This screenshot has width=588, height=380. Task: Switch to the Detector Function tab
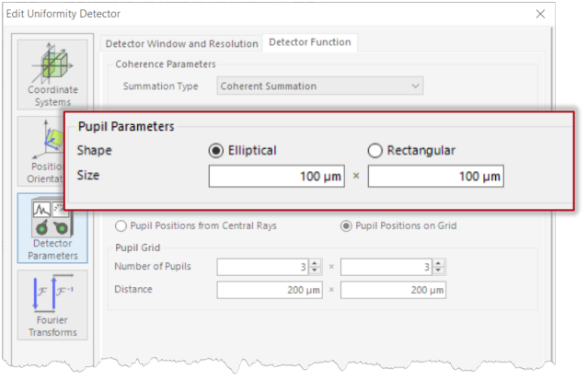point(309,42)
